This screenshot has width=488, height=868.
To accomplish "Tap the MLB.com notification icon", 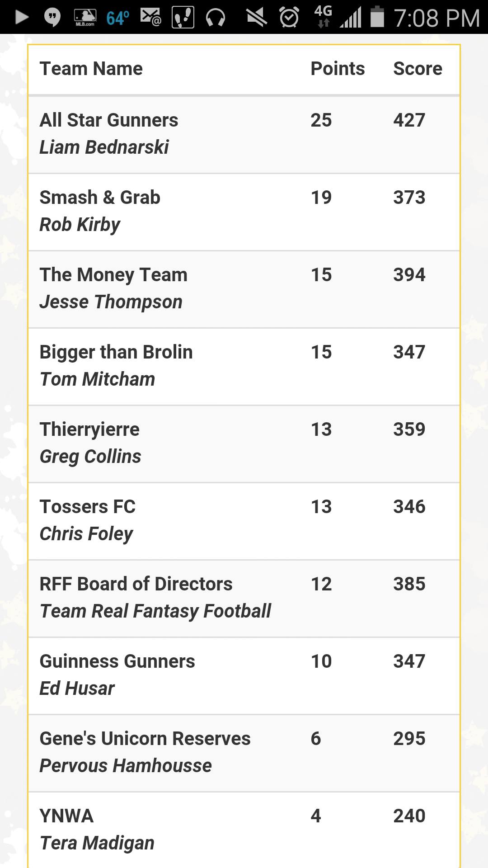I will 85,18.
